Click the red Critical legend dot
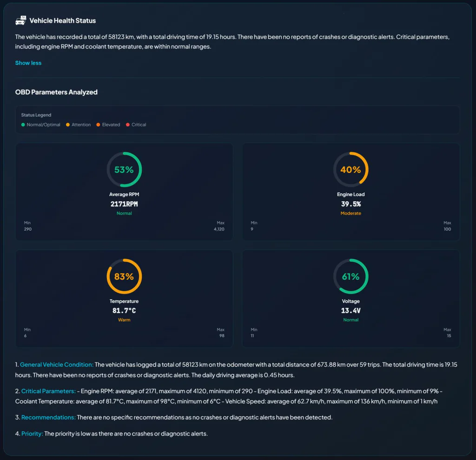 pyautogui.click(x=128, y=125)
